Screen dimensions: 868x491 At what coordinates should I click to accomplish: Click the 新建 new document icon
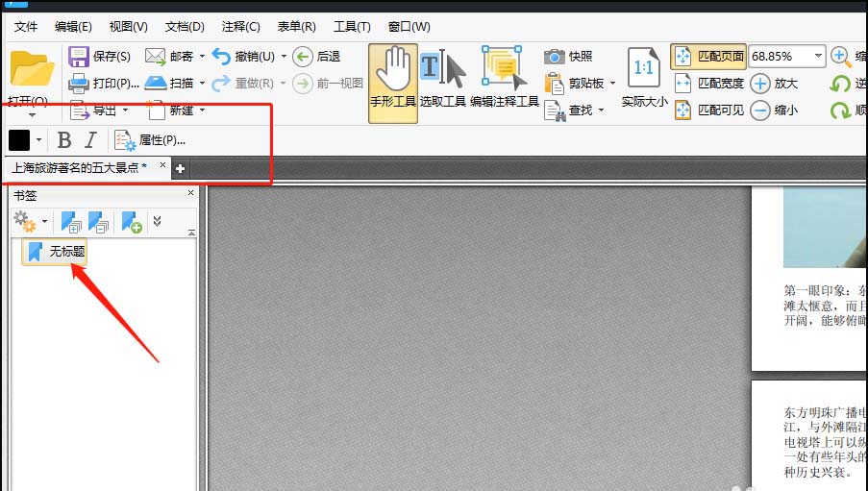click(x=156, y=110)
